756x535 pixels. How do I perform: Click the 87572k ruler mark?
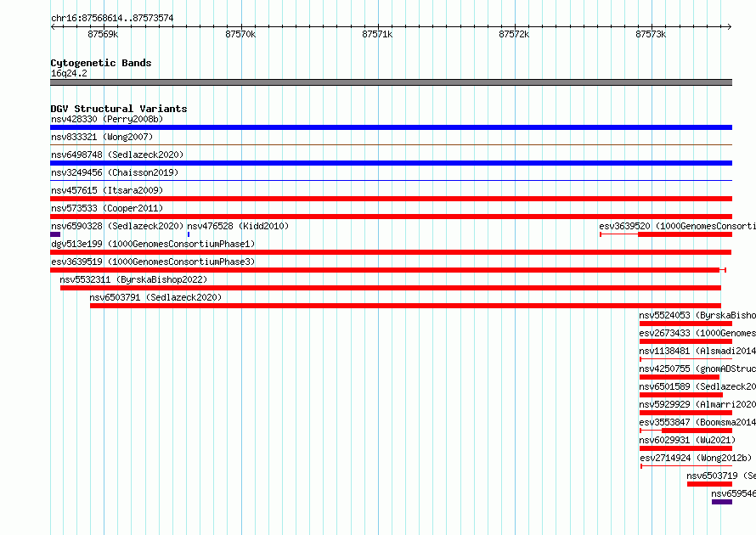point(514,34)
